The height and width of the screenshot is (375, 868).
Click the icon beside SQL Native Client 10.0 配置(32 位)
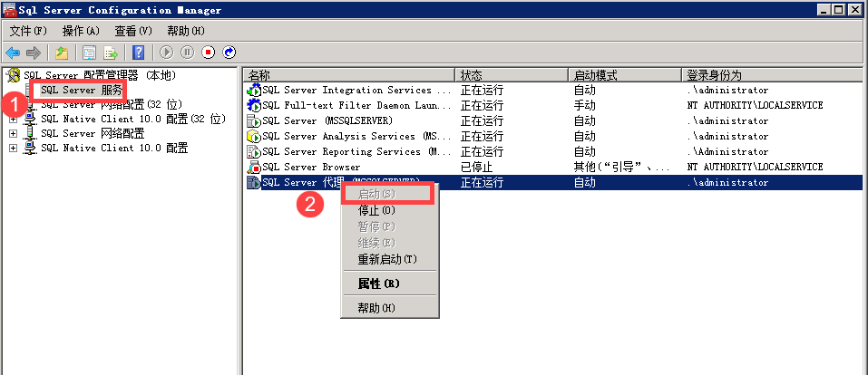point(31,119)
